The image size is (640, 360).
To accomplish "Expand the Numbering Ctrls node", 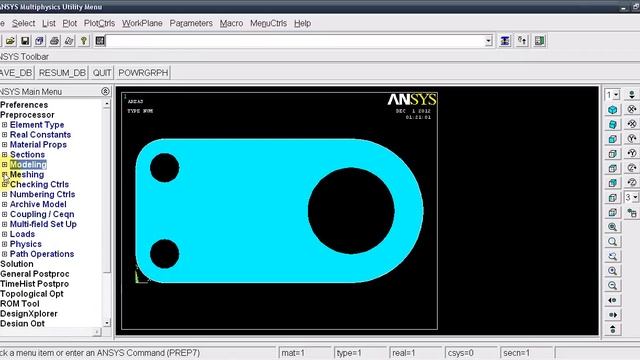I will tap(4, 194).
